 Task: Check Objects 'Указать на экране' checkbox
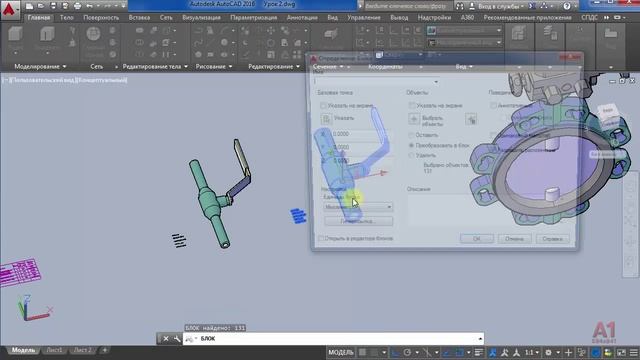click(412, 106)
